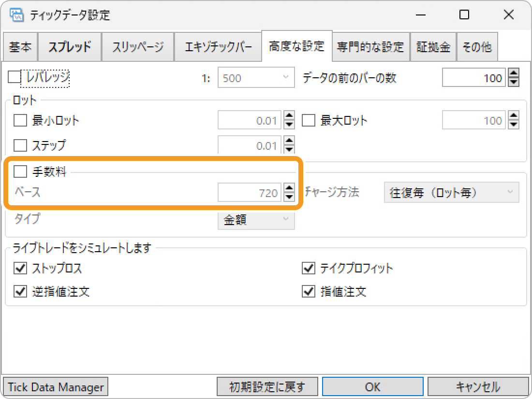532x399 pixels.
Task: Open the エキゾチックバー tab
Action: 218,47
